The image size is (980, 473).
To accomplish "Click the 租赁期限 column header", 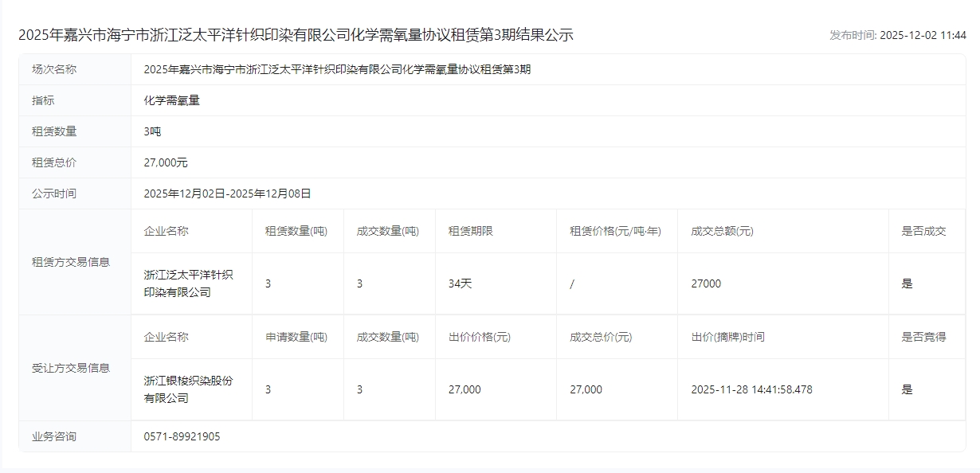I will click(471, 231).
